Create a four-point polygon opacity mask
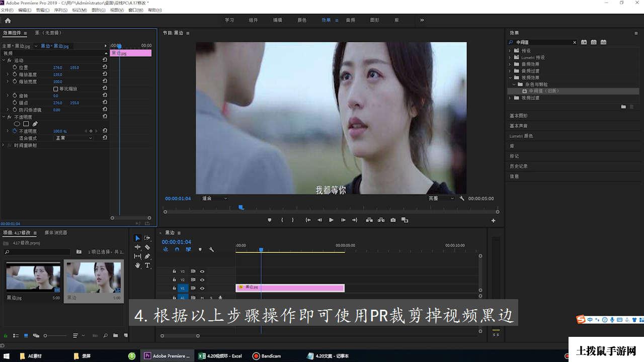 tap(26, 124)
